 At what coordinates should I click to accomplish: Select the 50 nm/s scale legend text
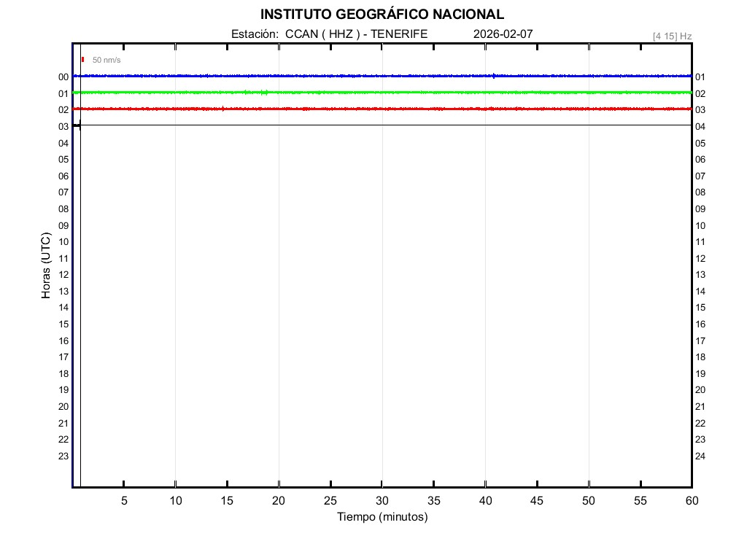[x=107, y=60]
